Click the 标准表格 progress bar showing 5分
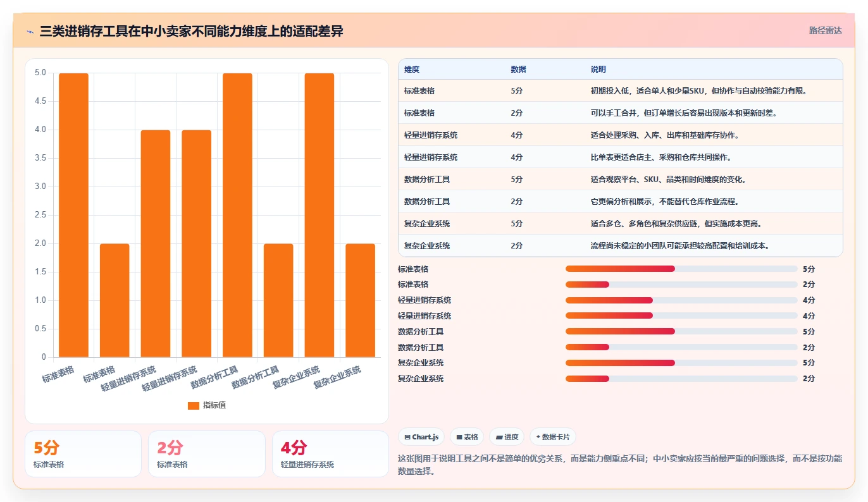This screenshot has height=502, width=868. 681,269
